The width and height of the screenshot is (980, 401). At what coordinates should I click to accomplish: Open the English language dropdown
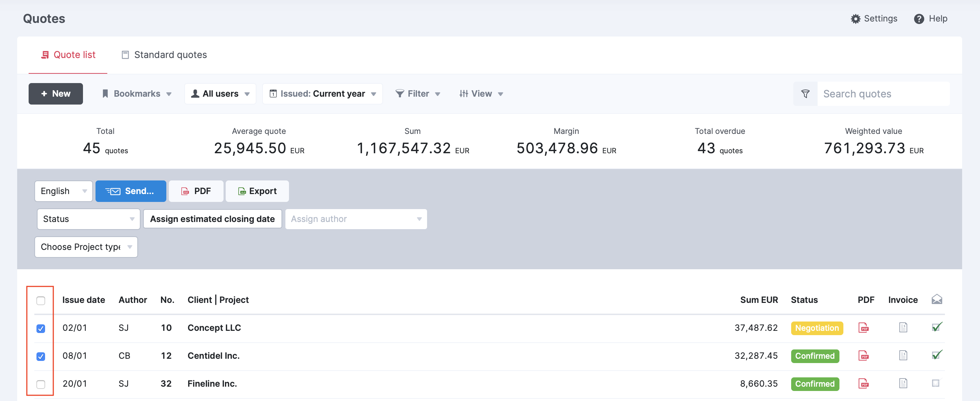click(64, 191)
